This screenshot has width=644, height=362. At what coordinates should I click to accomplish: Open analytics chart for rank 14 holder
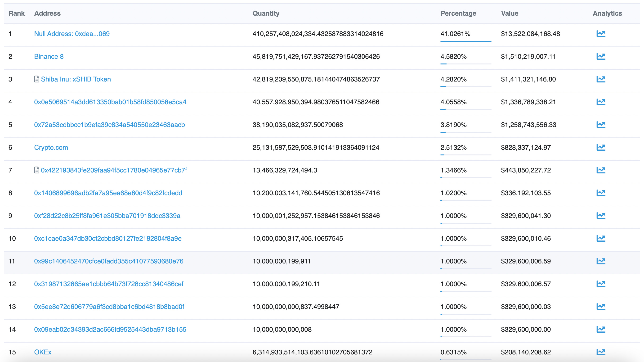pyautogui.click(x=601, y=330)
